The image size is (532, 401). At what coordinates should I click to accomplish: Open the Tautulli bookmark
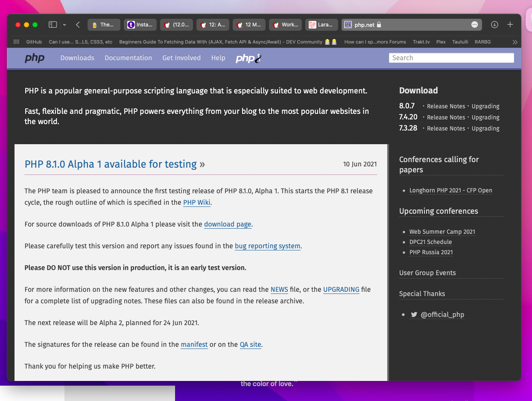tap(460, 42)
